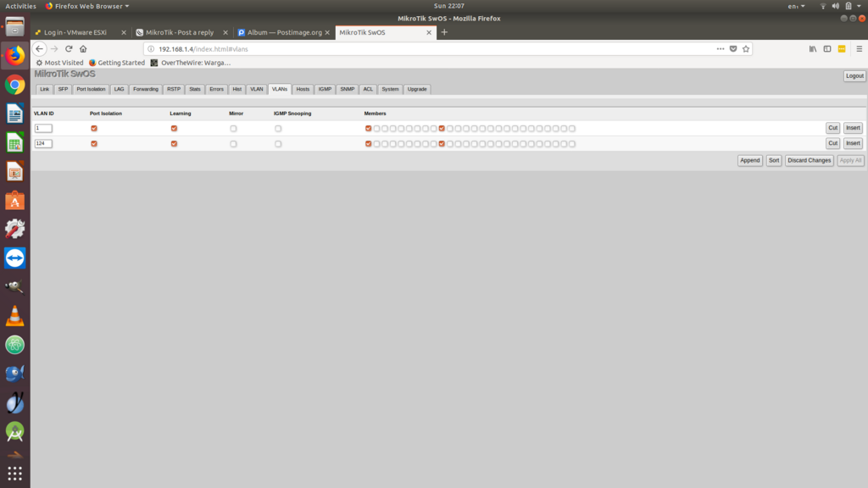Image resolution: width=868 pixels, height=488 pixels.
Task: Enable Mirror for VLAN 1
Action: tap(234, 129)
